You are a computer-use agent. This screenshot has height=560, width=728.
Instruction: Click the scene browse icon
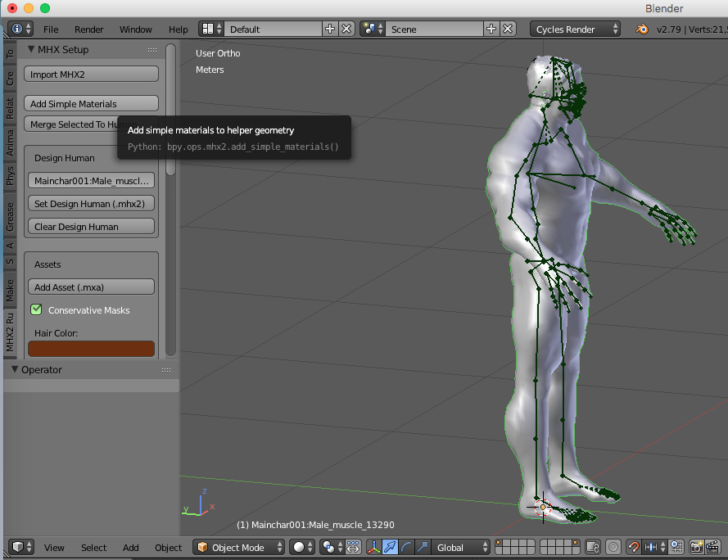coord(373,29)
